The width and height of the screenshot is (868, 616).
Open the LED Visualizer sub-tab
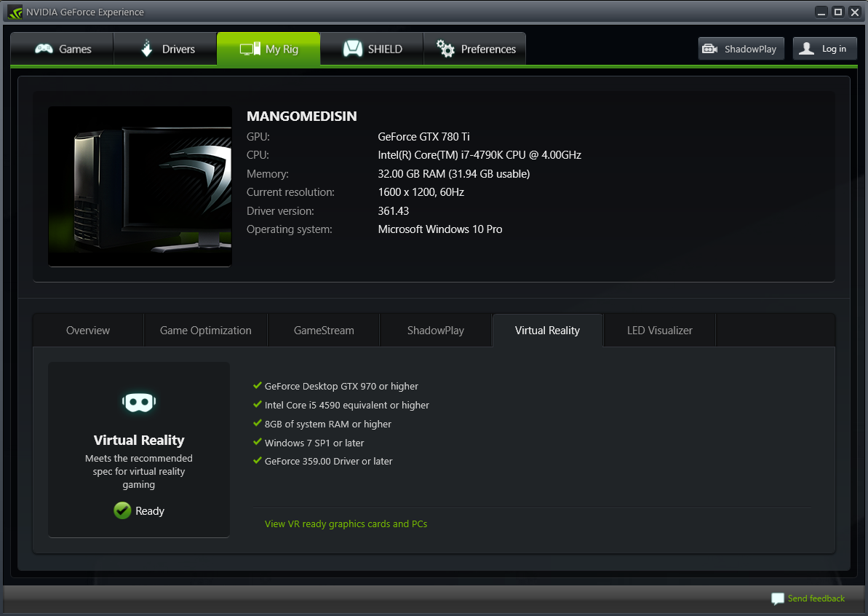(659, 330)
